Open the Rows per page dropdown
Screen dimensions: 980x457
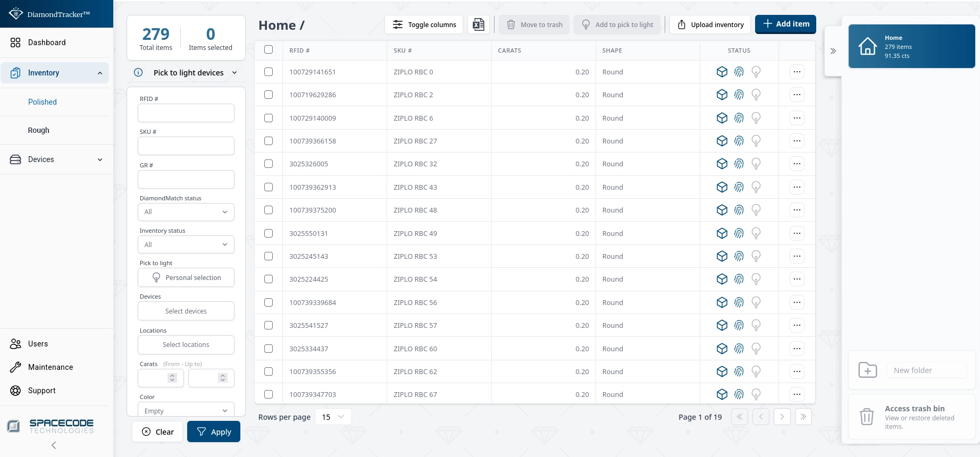point(333,417)
